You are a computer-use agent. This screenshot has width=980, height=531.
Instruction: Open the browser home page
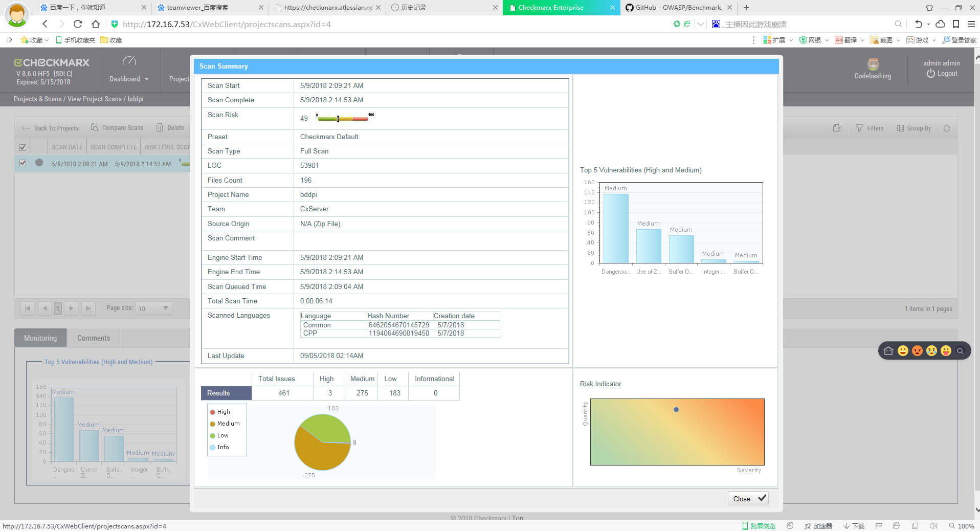coord(96,24)
